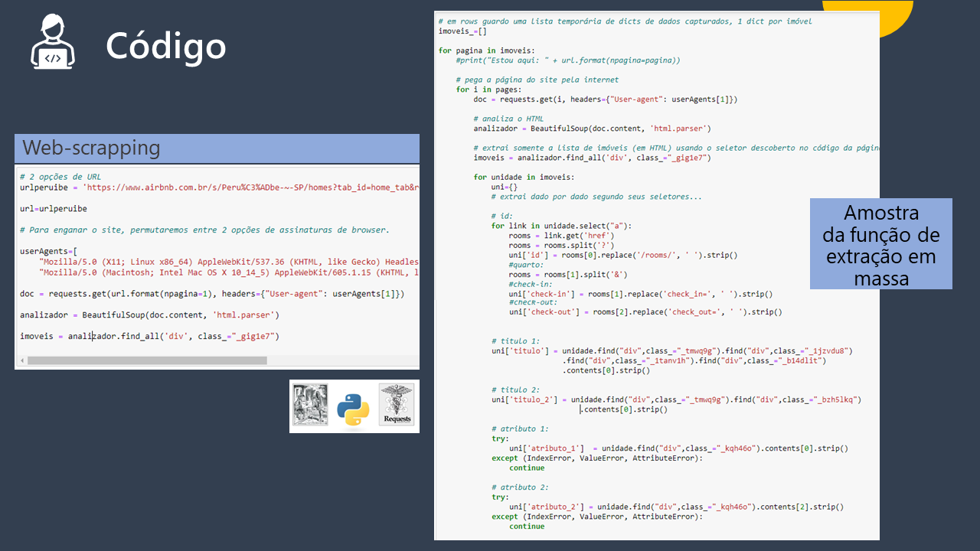Click the "uni['titulo_2']" assignment line

click(x=677, y=399)
